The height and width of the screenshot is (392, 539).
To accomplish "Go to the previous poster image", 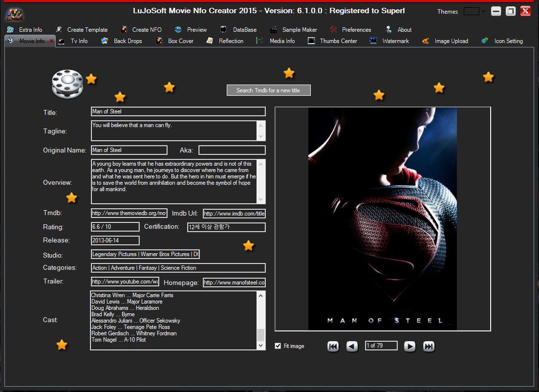I will coord(352,346).
